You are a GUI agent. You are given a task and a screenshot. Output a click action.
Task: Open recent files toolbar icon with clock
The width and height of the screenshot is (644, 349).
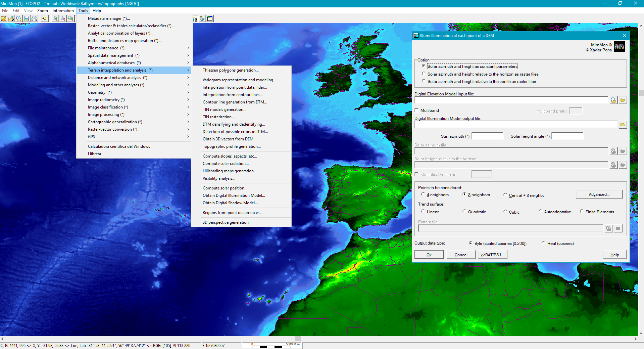(19, 18)
